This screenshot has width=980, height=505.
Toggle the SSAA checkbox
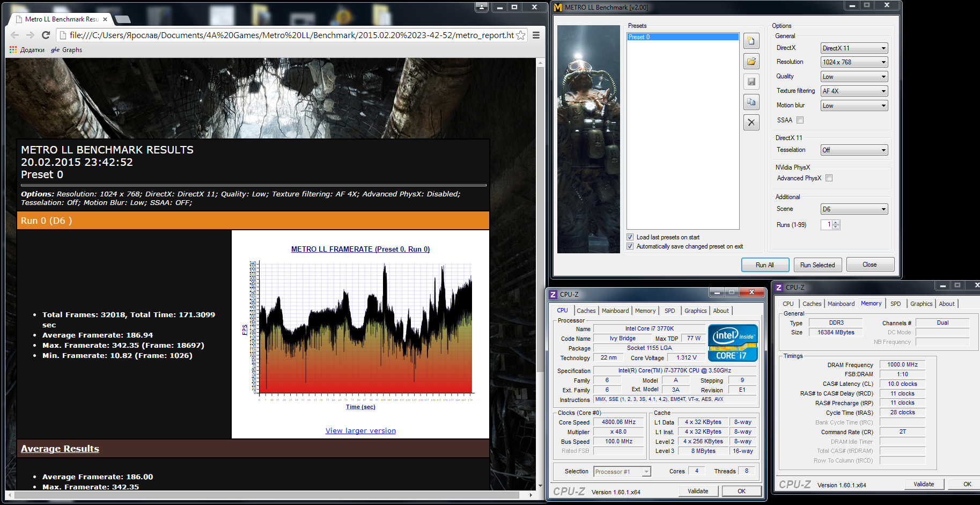pos(800,120)
